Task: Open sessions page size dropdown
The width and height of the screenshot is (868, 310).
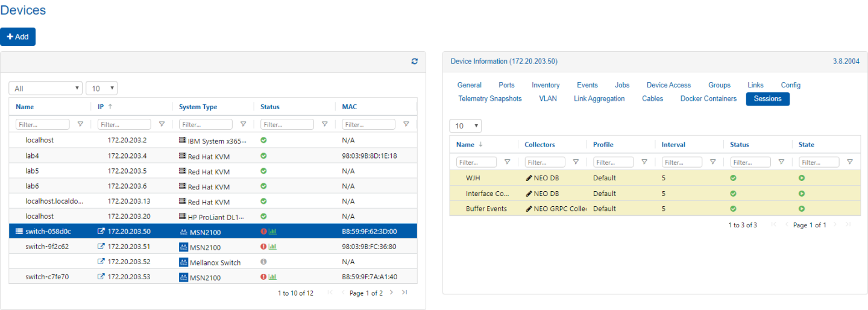Action: tap(465, 126)
